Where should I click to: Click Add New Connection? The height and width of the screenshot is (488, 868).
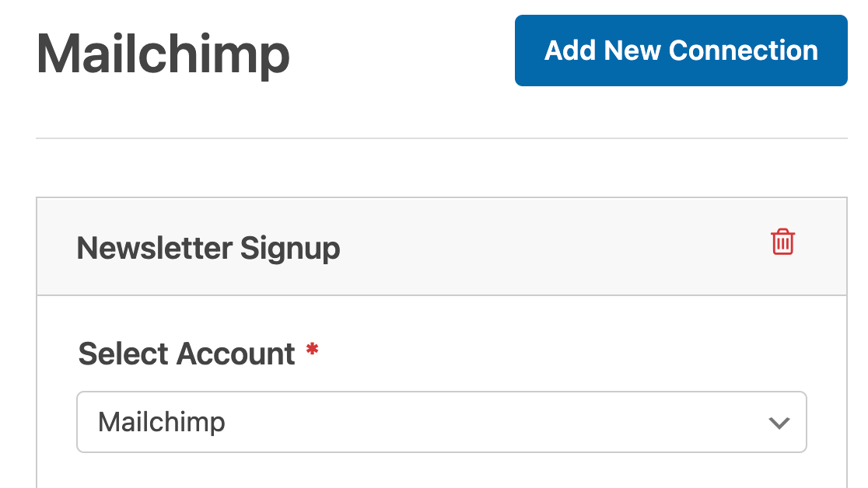tap(681, 51)
